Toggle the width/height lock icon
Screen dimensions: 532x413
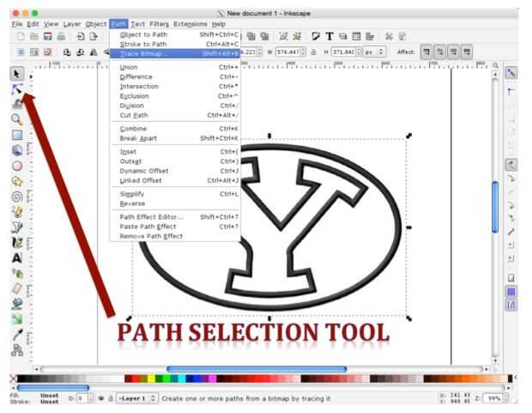(x=313, y=52)
